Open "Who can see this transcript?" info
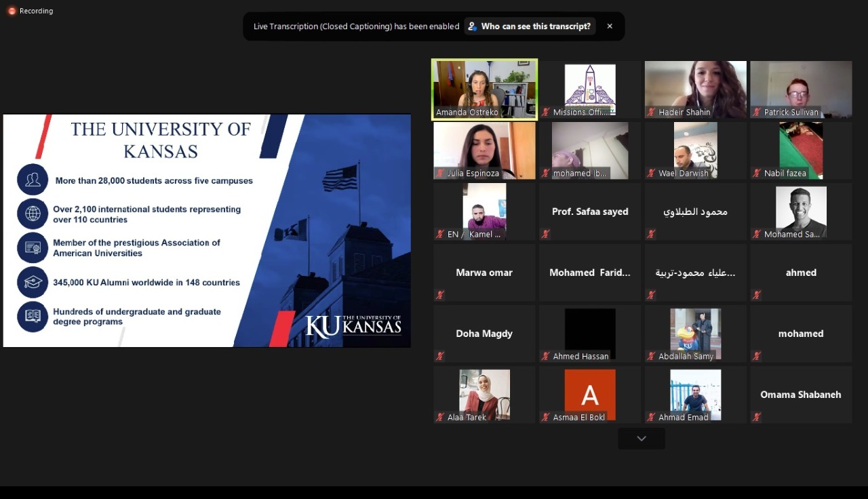The width and height of the screenshot is (868, 499). (530, 26)
